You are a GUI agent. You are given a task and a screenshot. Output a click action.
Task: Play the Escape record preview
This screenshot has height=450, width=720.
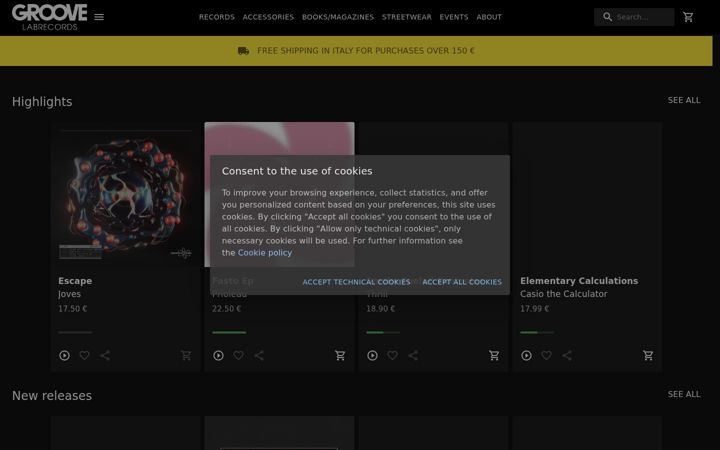64,355
